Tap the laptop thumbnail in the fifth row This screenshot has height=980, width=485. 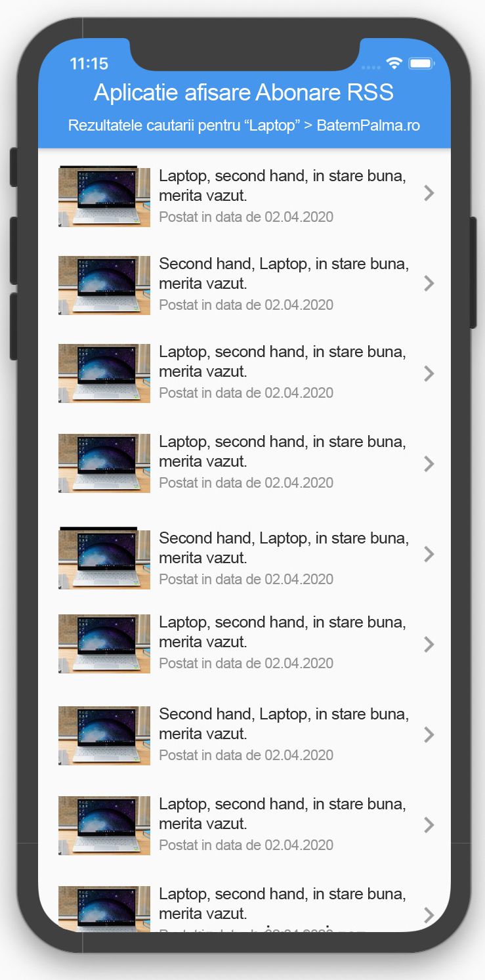(104, 557)
